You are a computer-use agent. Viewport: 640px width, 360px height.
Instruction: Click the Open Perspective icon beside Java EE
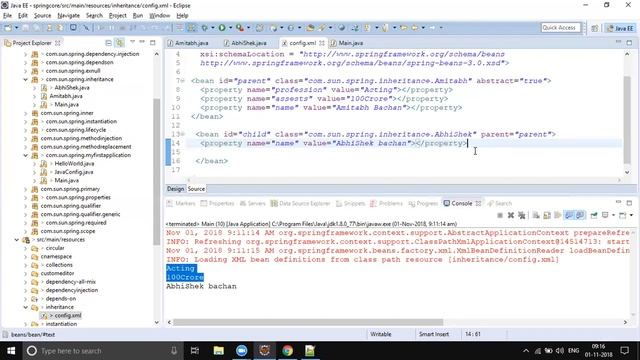595,28
